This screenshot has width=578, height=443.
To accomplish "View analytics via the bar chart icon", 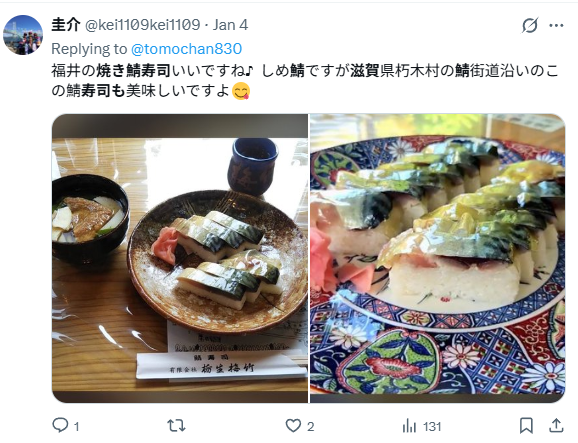I will tap(409, 426).
